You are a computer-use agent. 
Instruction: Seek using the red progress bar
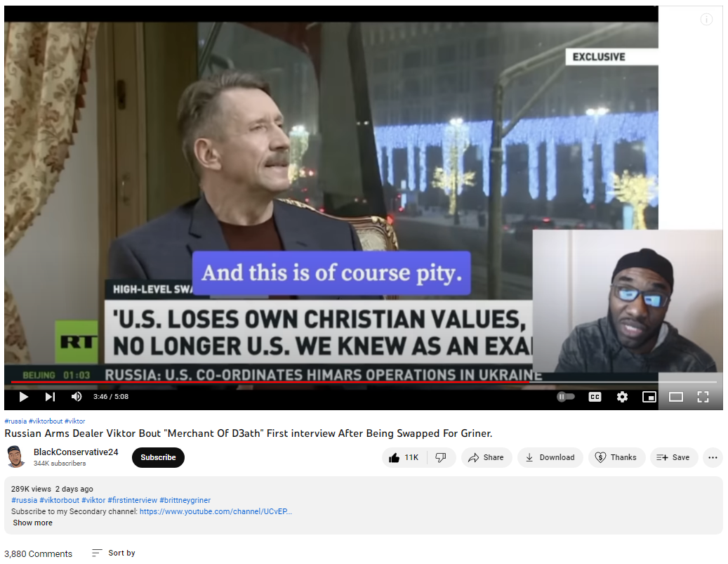pyautogui.click(x=270, y=382)
